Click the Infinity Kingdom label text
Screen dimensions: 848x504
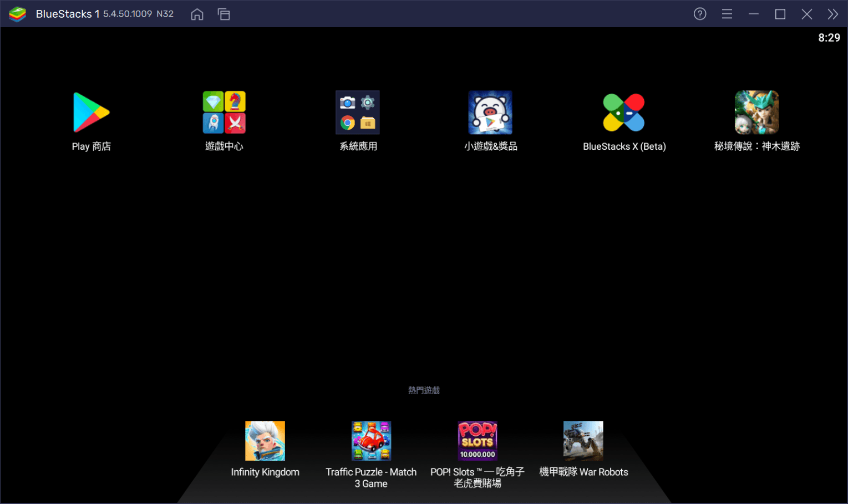coord(265,472)
